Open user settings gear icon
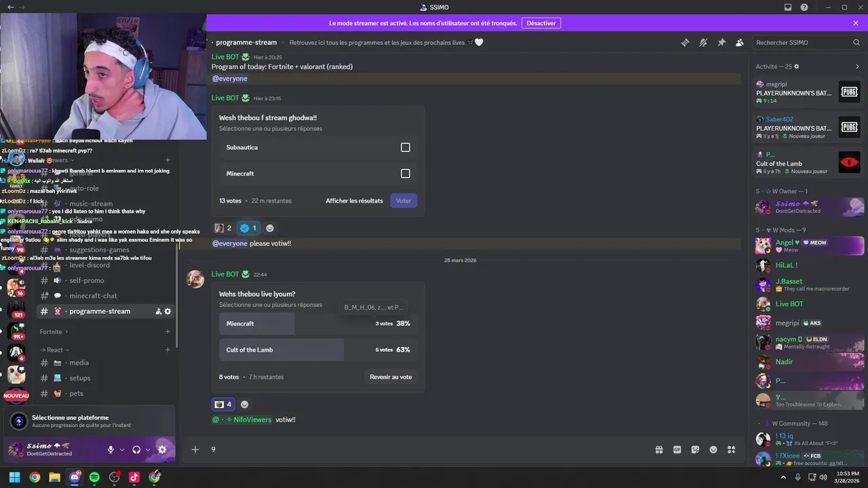The height and width of the screenshot is (488, 868). (162, 449)
